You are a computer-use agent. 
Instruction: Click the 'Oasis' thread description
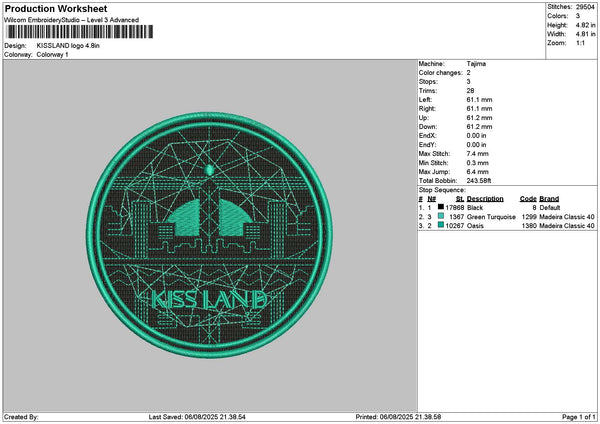(x=475, y=226)
